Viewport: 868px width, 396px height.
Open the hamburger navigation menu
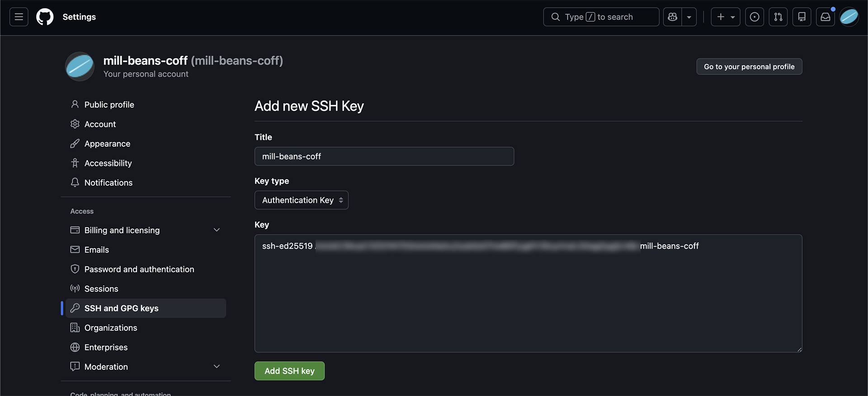click(19, 17)
